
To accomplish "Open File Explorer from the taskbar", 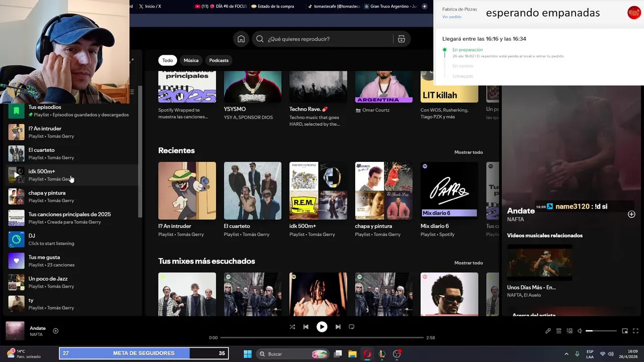I will [352, 354].
